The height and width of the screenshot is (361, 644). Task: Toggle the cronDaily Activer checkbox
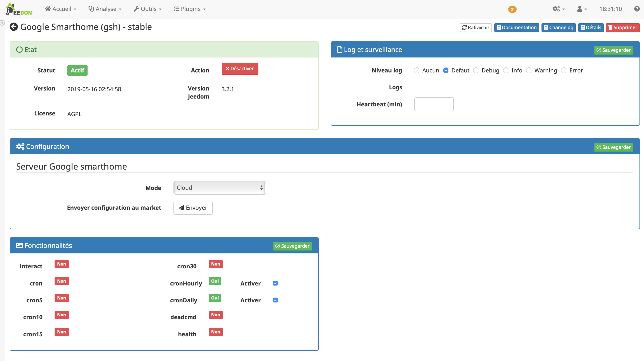tap(275, 300)
